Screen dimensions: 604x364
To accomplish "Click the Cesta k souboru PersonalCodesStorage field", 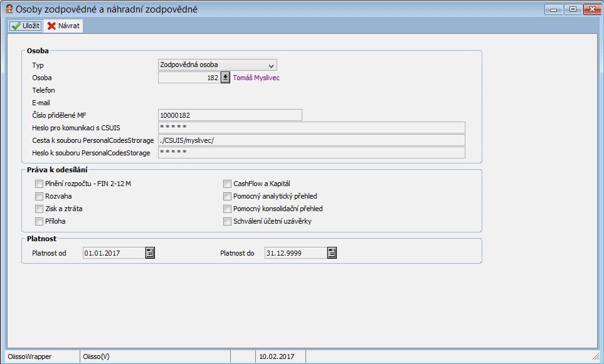I will 311,140.
